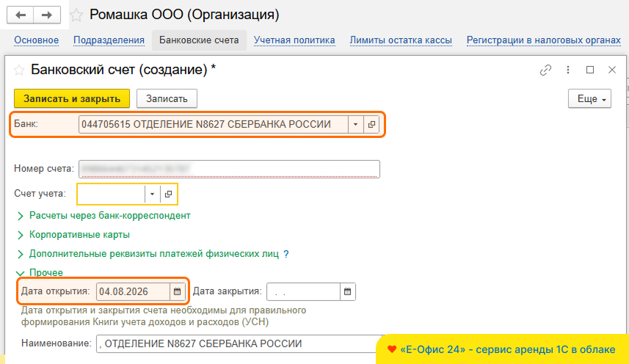
Task: Open selected bank card icon in Банк field
Action: [x=371, y=124]
